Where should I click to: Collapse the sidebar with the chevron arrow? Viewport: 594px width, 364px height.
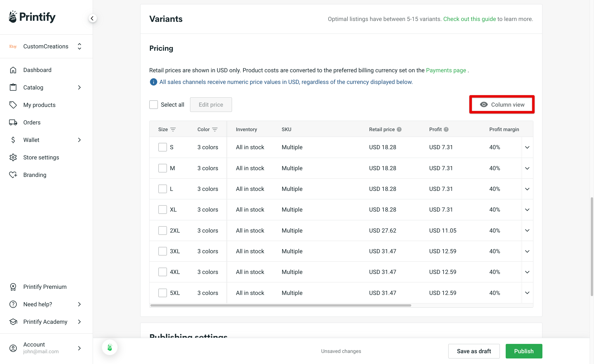coord(92,18)
